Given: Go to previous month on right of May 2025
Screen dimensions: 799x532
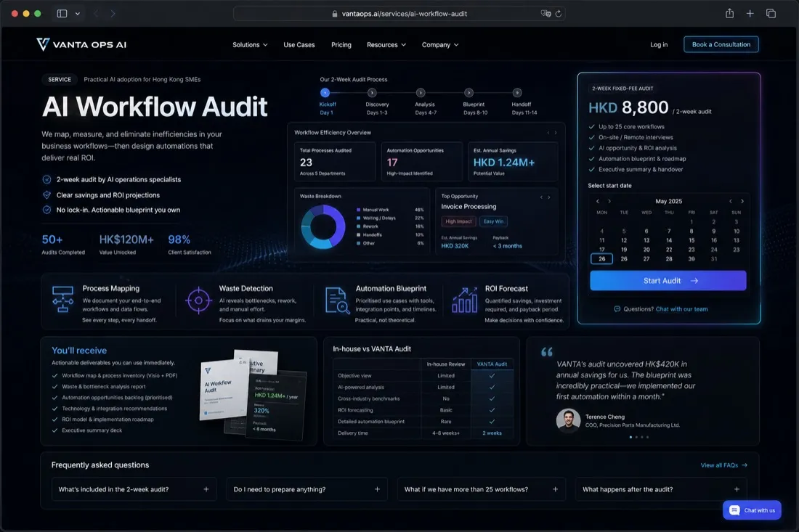Looking at the screenshot, I should 730,201.
